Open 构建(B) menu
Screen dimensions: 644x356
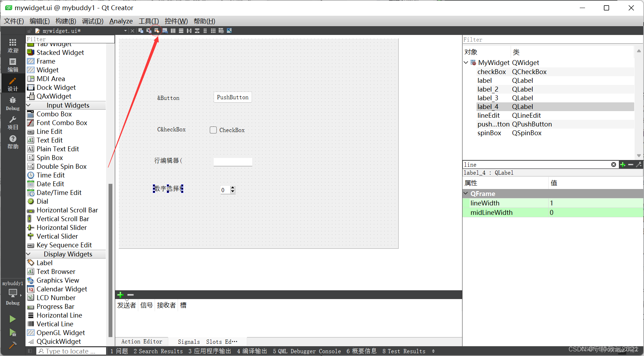tap(66, 21)
